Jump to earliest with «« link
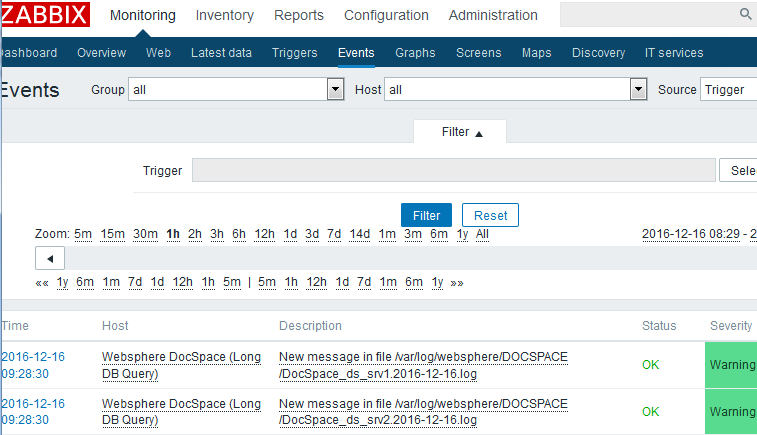Screen dimensions: 757x435 [42, 283]
